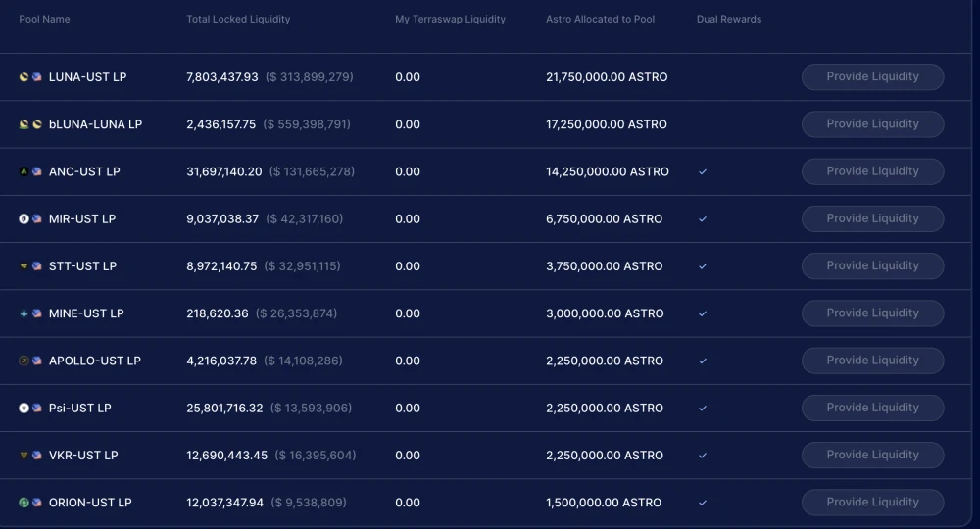Click the 21,750,000.00 ASTRO allocation
Screen dimensions: 980x529
point(607,76)
